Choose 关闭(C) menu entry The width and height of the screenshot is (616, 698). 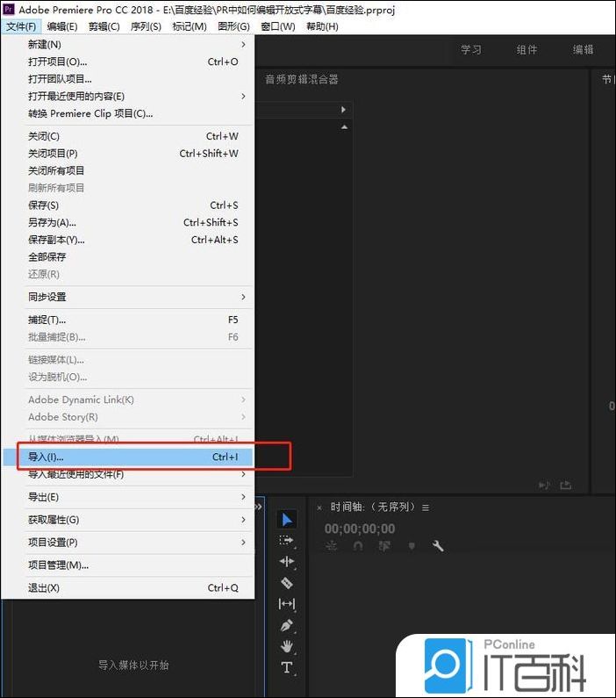(x=127, y=136)
